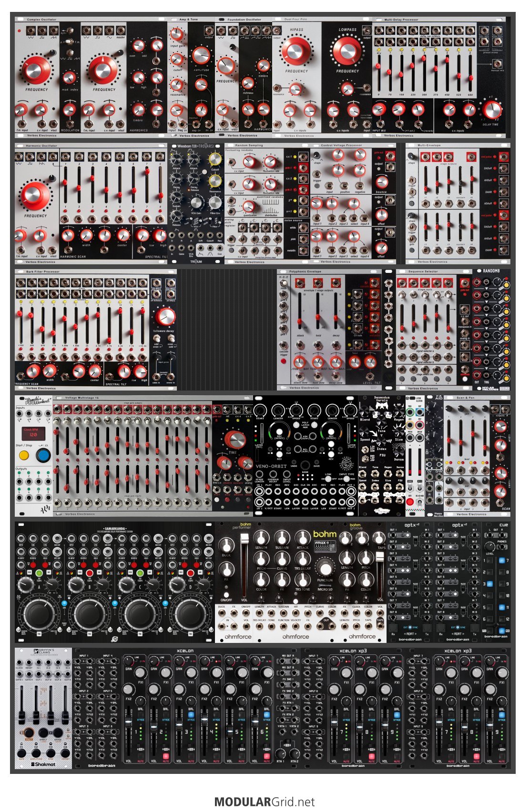This screenshot has width=530, height=812.
Task: Click the ATTACK knob on bohm module
Action: pyautogui.click(x=303, y=538)
